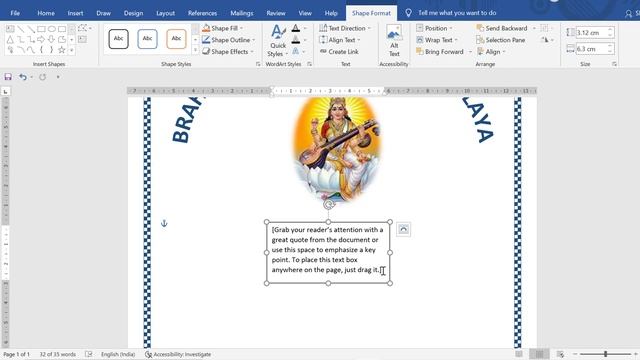The image size is (640, 360).
Task: Apply the orange outline Abc shape style
Action: (176, 39)
